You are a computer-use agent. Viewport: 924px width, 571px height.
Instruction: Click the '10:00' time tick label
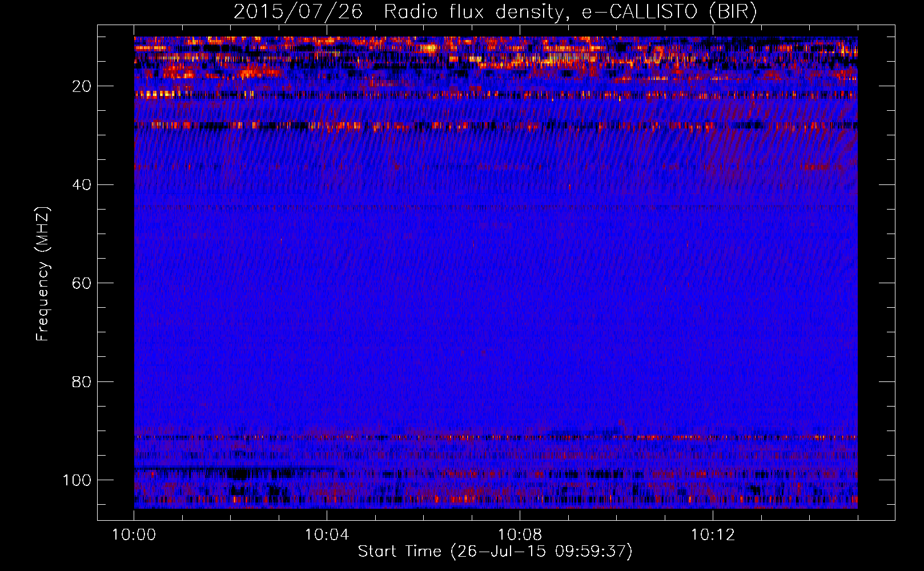click(134, 535)
